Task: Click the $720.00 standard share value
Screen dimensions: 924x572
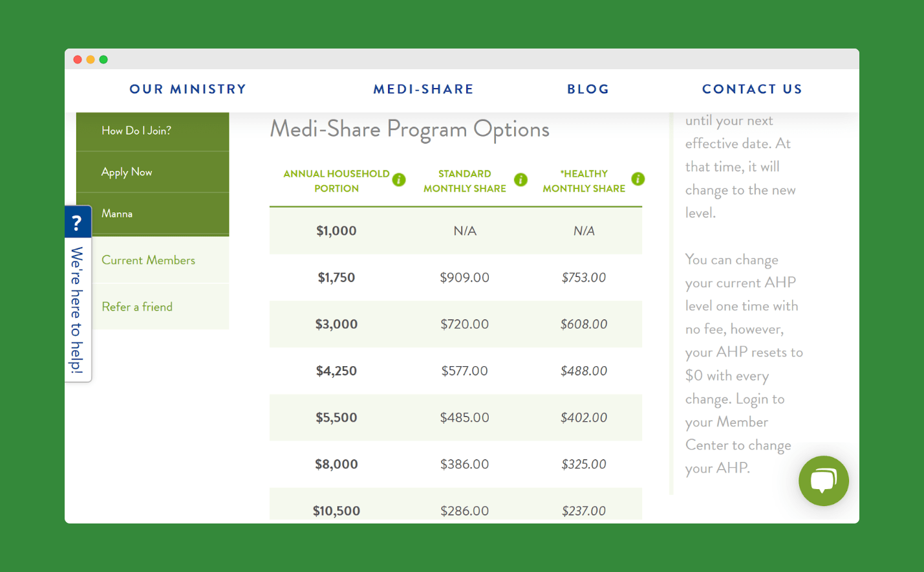Action: 465,324
